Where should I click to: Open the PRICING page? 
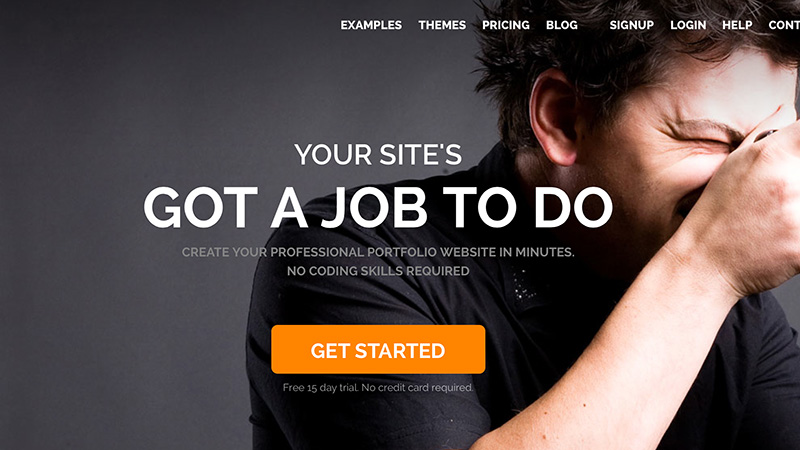coord(506,25)
